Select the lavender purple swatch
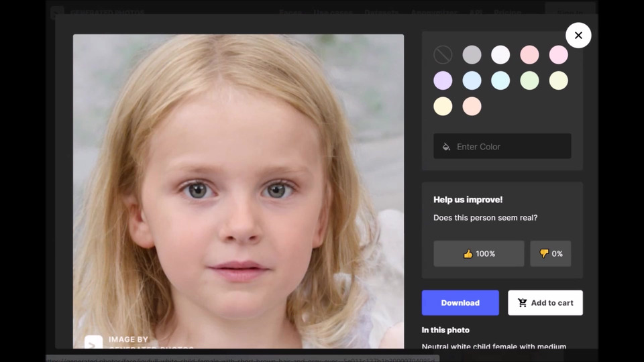The image size is (644, 362). click(443, 80)
